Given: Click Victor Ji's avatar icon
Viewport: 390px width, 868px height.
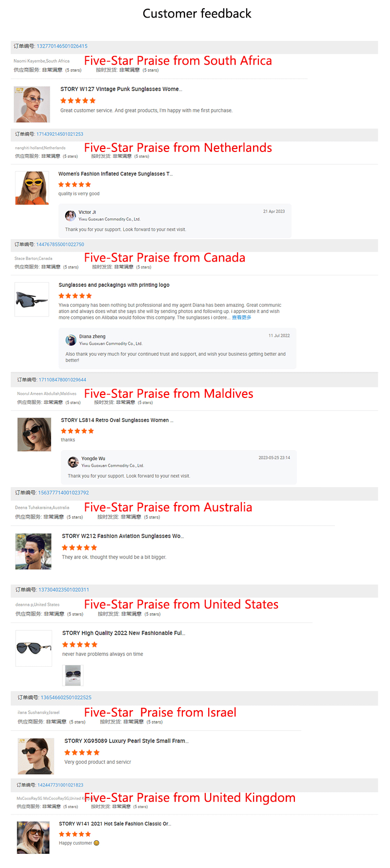Looking at the screenshot, I should [x=71, y=215].
